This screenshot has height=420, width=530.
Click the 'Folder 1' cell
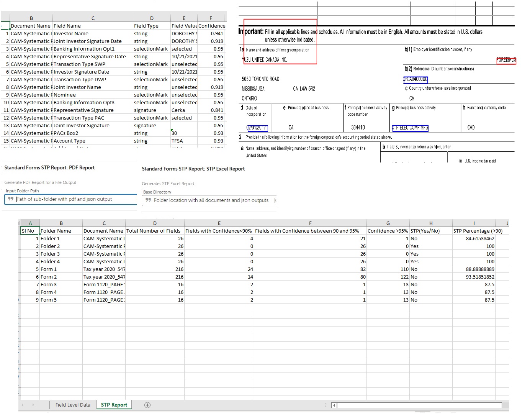pyautogui.click(x=61, y=238)
